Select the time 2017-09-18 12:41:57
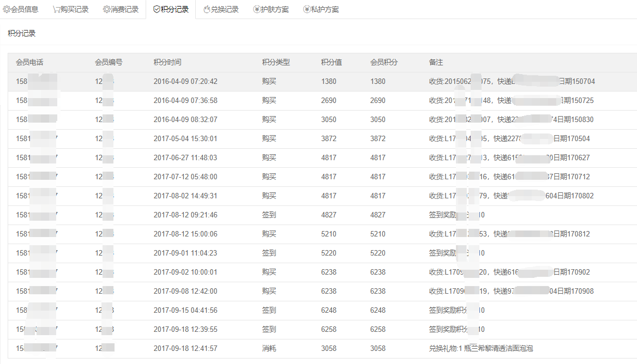This screenshot has height=364, width=637. pyautogui.click(x=185, y=349)
